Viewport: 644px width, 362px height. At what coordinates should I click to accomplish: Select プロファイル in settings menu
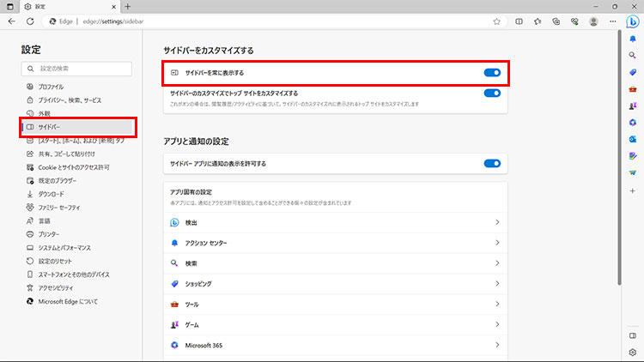[51, 87]
